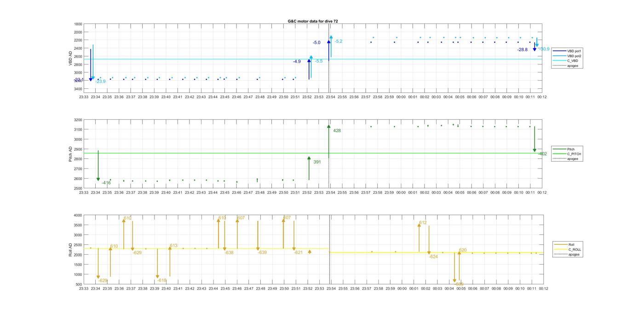Click the '23:54' x-tick on the VBD plot
644x319 pixels.
tap(331, 97)
